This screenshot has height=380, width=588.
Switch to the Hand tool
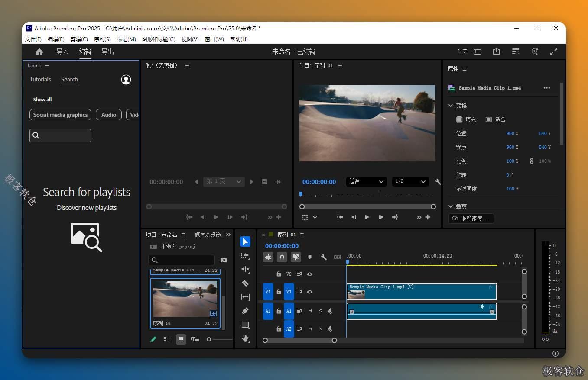tap(245, 338)
